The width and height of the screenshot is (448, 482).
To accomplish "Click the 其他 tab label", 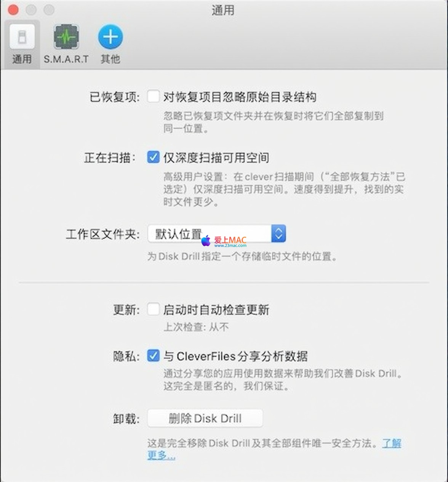I will [110, 59].
